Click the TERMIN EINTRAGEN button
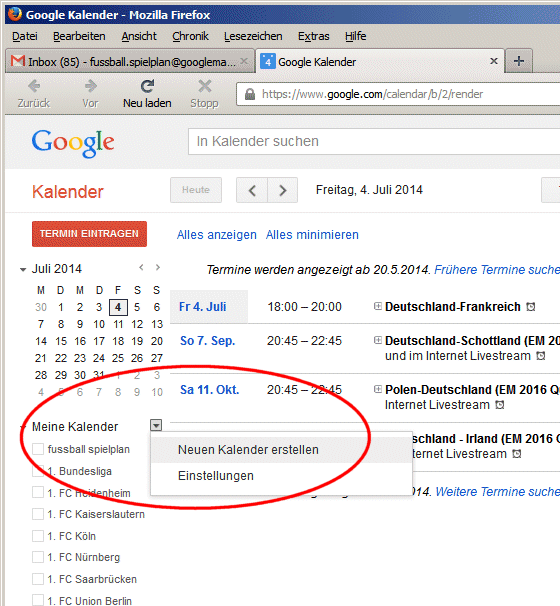 click(89, 234)
